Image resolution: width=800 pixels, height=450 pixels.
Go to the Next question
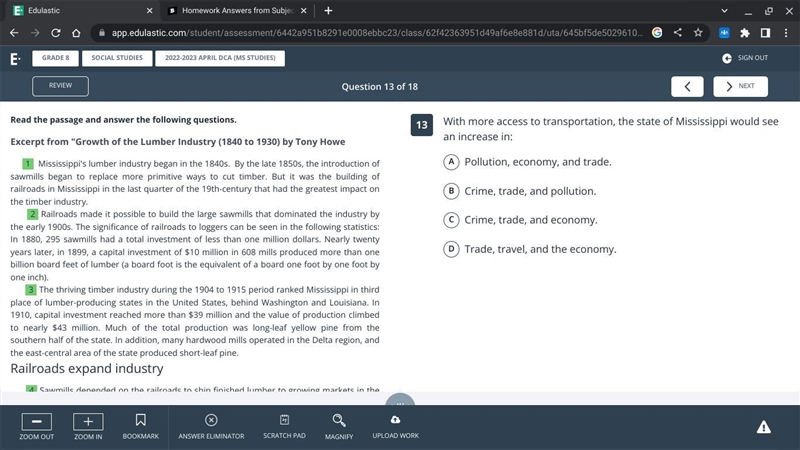(740, 86)
